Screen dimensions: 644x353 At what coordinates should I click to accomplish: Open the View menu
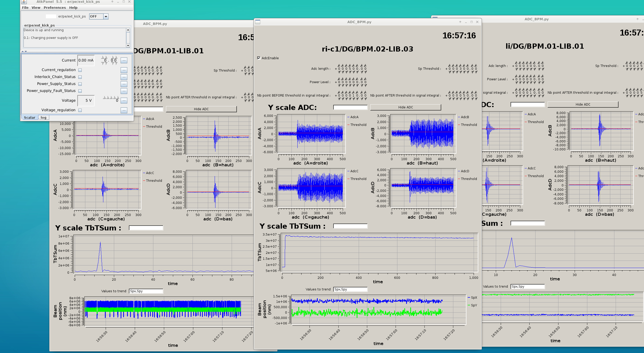click(x=36, y=8)
